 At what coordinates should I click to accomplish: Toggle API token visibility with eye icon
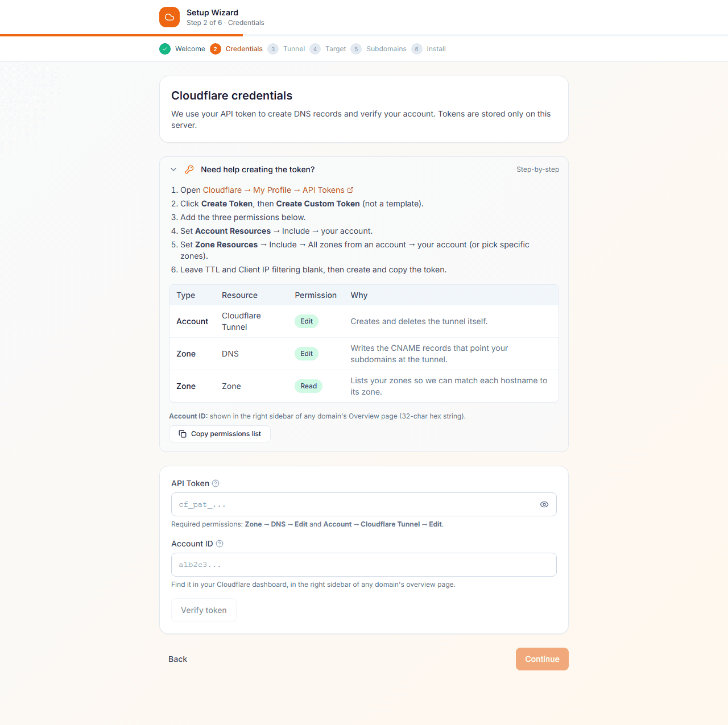click(x=544, y=504)
